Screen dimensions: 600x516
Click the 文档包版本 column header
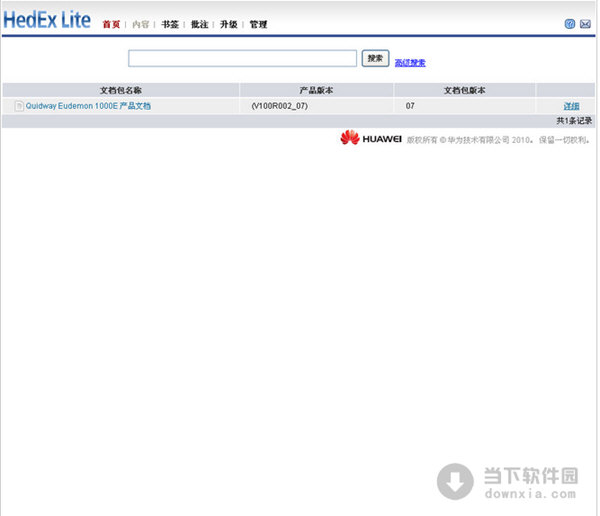coord(465,90)
